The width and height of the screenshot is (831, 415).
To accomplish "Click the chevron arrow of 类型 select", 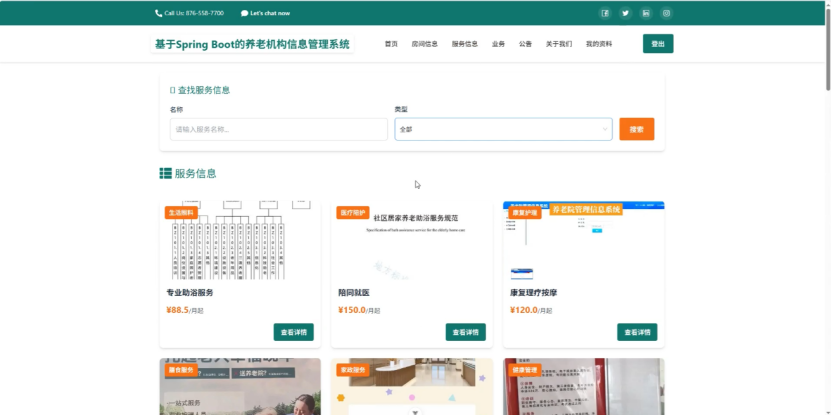I will pos(605,129).
